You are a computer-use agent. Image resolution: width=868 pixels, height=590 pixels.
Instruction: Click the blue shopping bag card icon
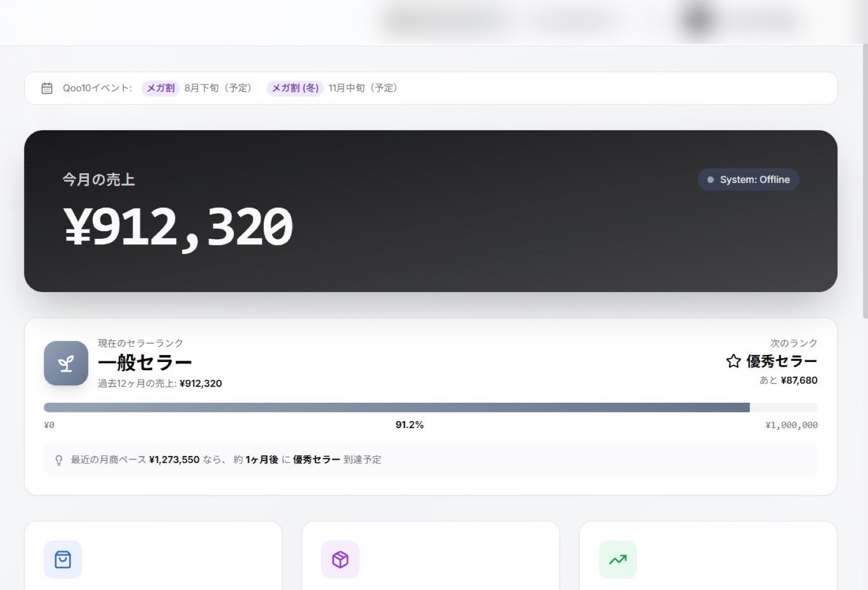coord(63,560)
